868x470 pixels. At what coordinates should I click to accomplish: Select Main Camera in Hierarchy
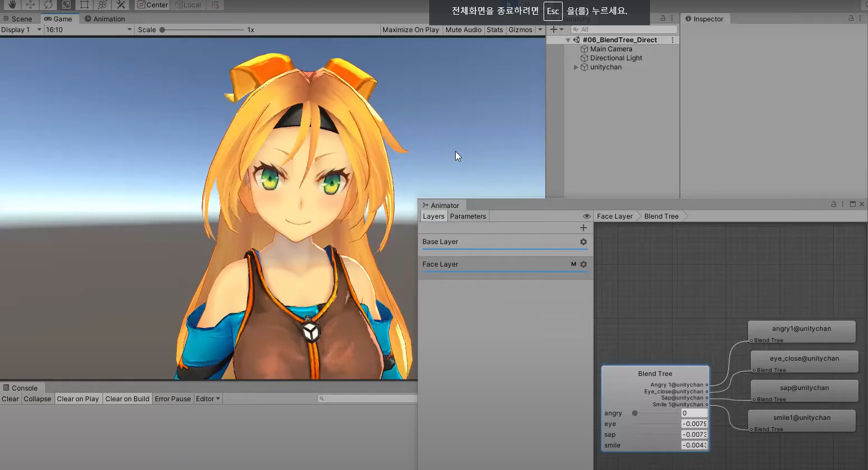(611, 49)
